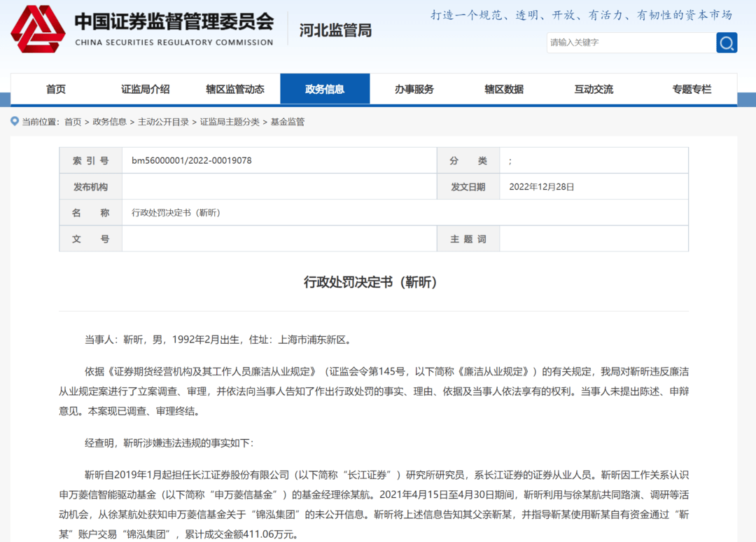Click the 分类 label cell
The width and height of the screenshot is (756, 542).
468,160
